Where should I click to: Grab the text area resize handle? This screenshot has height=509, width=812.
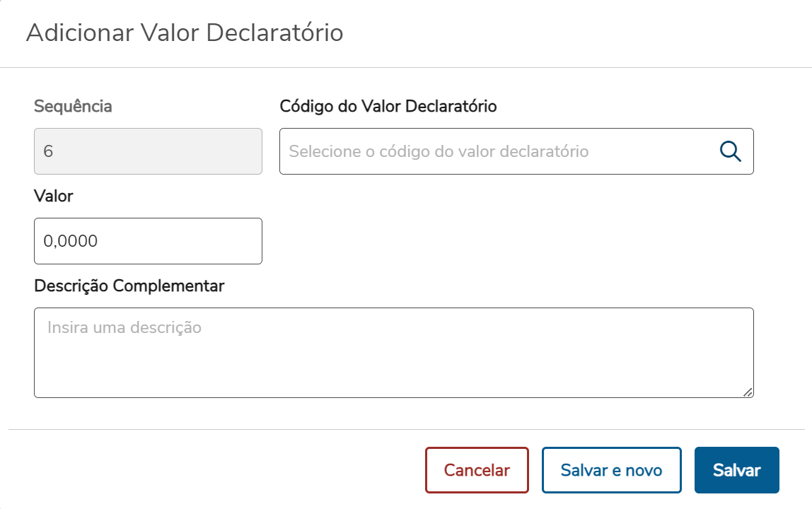[x=748, y=392]
